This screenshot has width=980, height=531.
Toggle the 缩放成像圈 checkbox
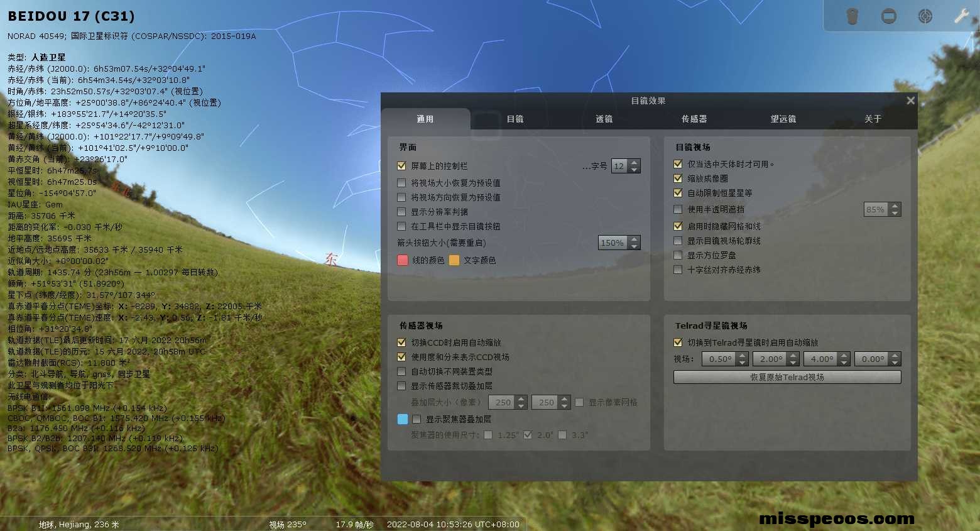pyautogui.click(x=678, y=178)
